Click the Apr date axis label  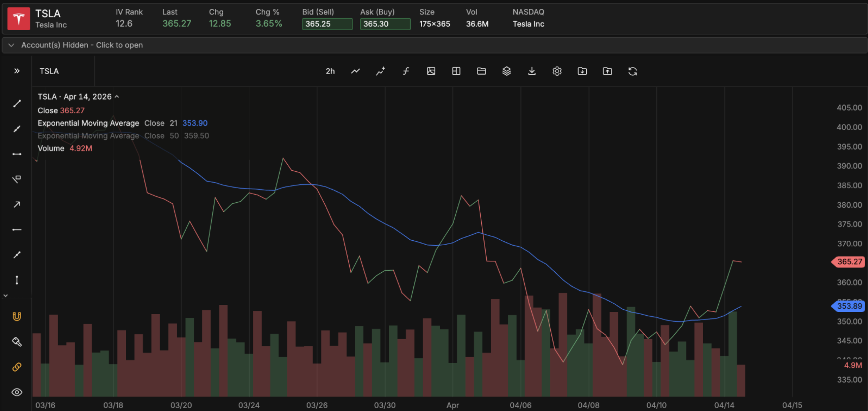[x=452, y=405]
